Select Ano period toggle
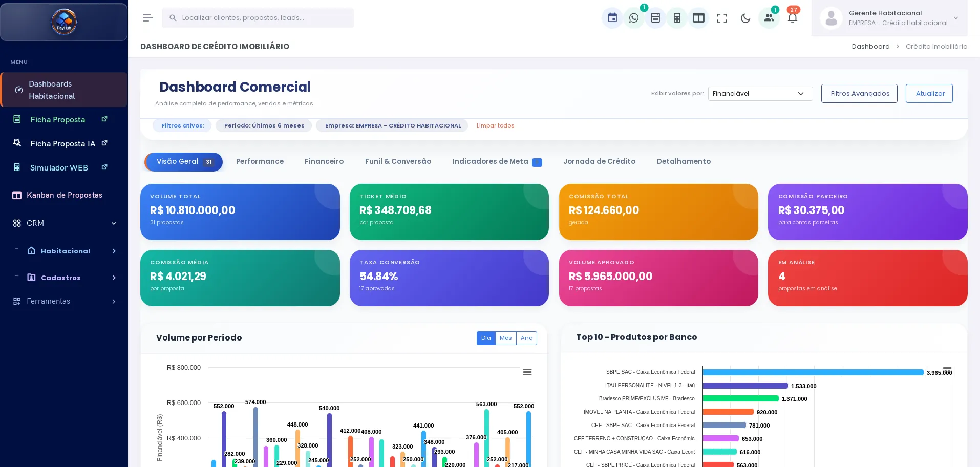The height and width of the screenshot is (467, 980). 526,338
